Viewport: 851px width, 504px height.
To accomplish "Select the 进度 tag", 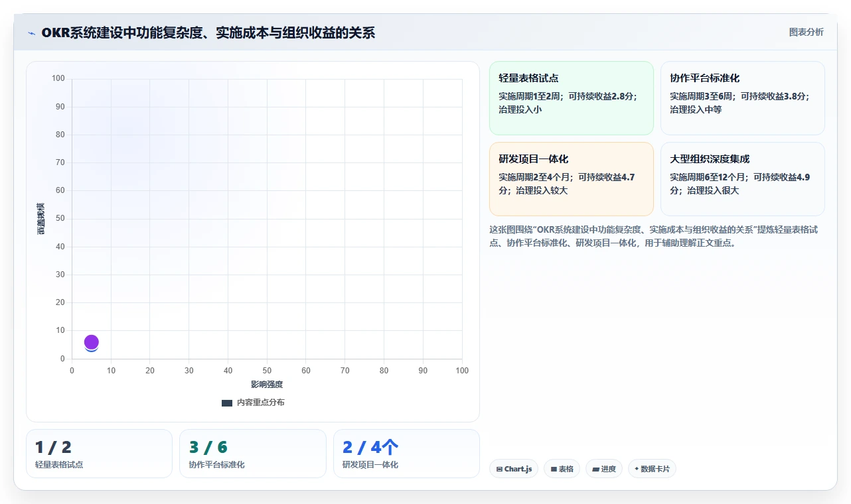I will (x=604, y=469).
